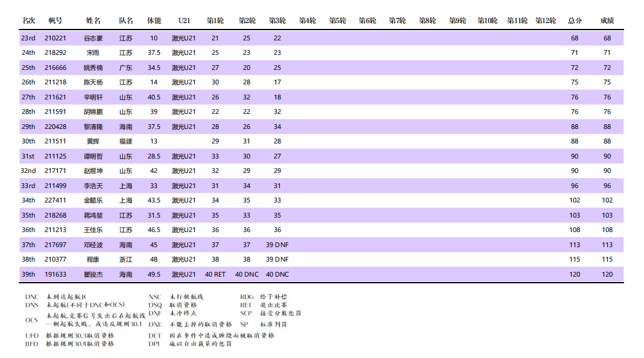
Task: Click the 30th place rank cell
Action: (x=28, y=141)
